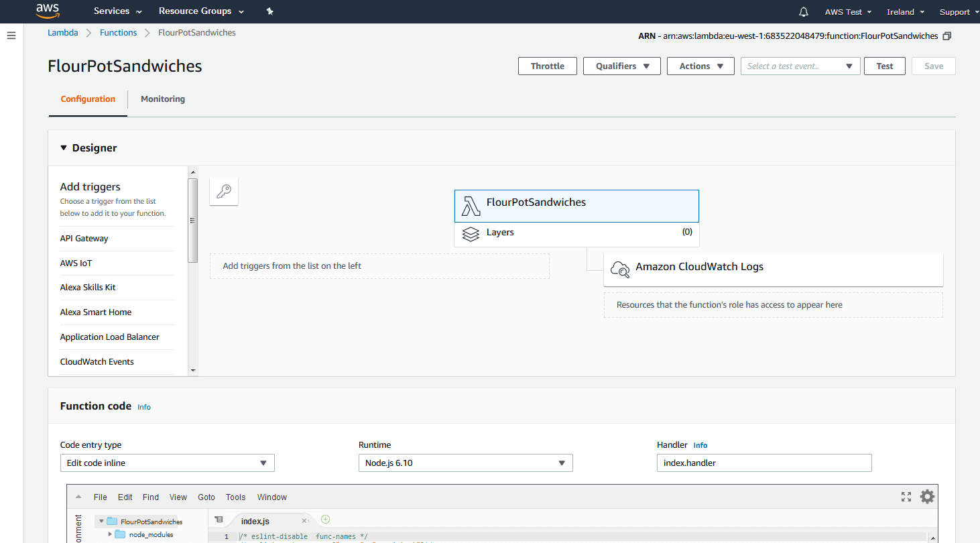Open the Support dropdown menu
The height and width of the screenshot is (543, 980).
click(959, 12)
